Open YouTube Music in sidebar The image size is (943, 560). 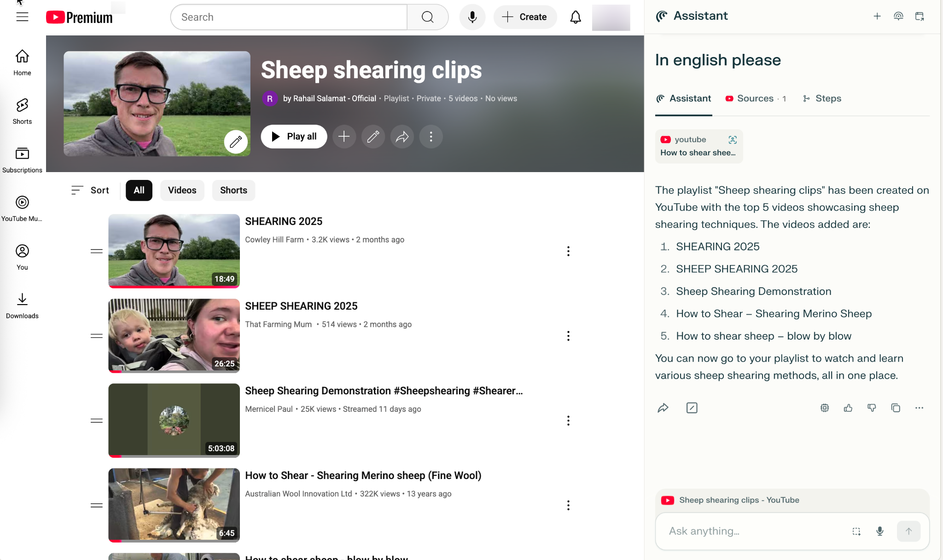(x=22, y=208)
